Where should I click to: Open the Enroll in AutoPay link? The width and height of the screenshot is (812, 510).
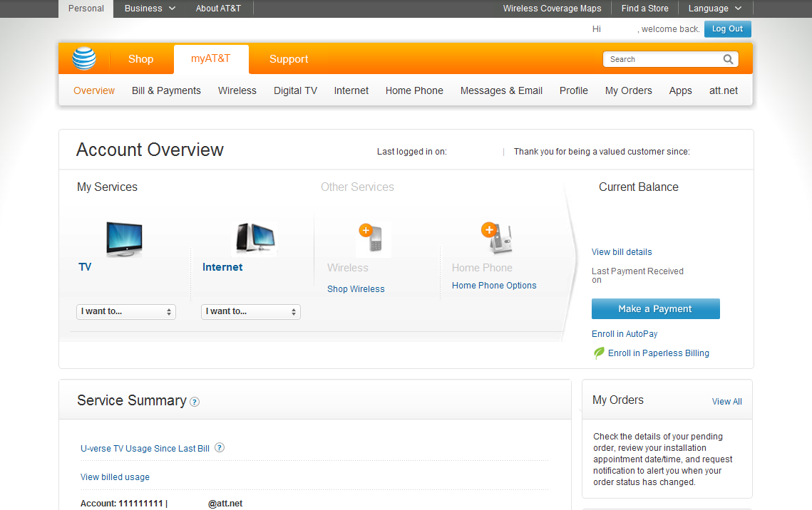pos(625,334)
